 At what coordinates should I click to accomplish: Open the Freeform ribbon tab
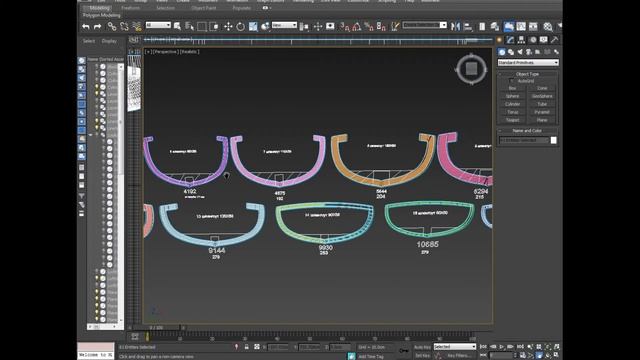coord(131,8)
